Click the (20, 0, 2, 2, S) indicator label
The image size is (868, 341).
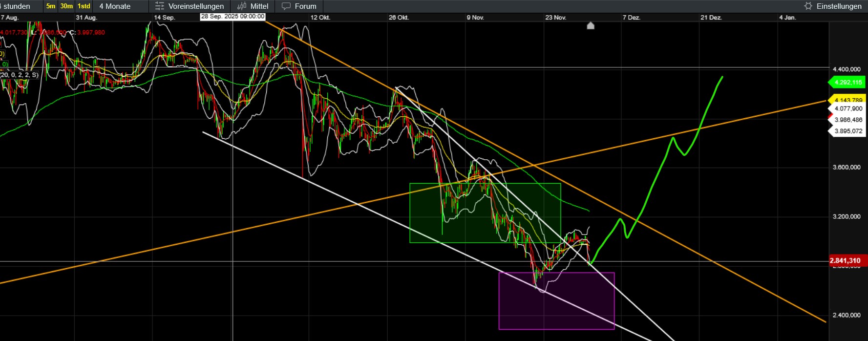pyautogui.click(x=20, y=75)
